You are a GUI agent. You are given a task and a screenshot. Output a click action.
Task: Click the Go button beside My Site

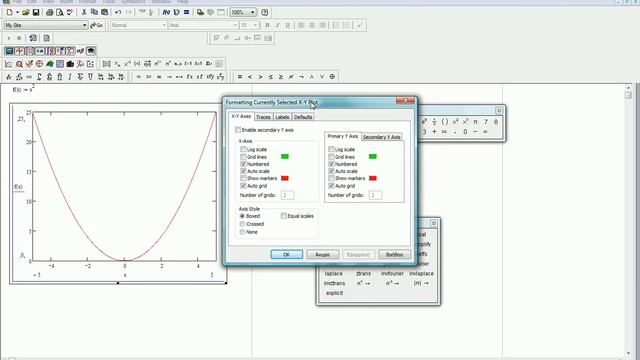click(97, 25)
